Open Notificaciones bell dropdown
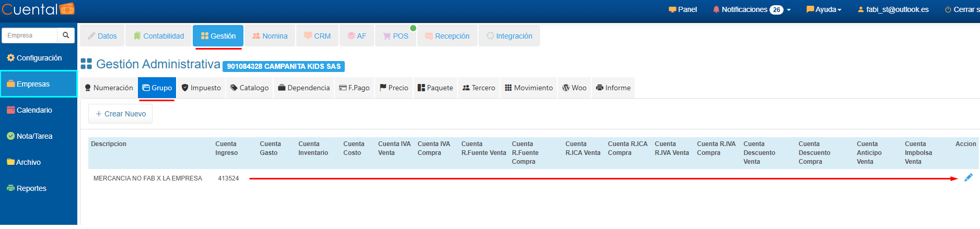This screenshot has width=980, height=229. (751, 9)
